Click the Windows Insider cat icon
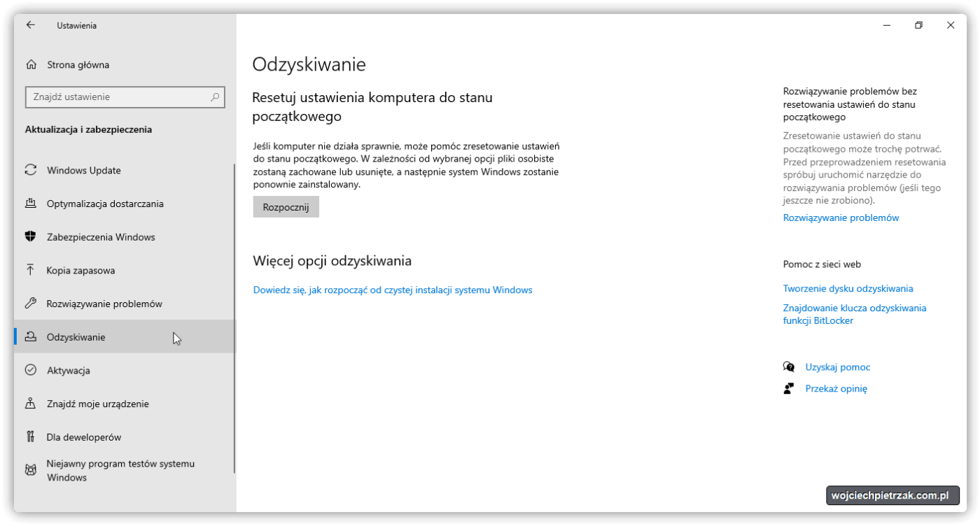Image resolution: width=980 pixels, height=526 pixels. click(31, 470)
